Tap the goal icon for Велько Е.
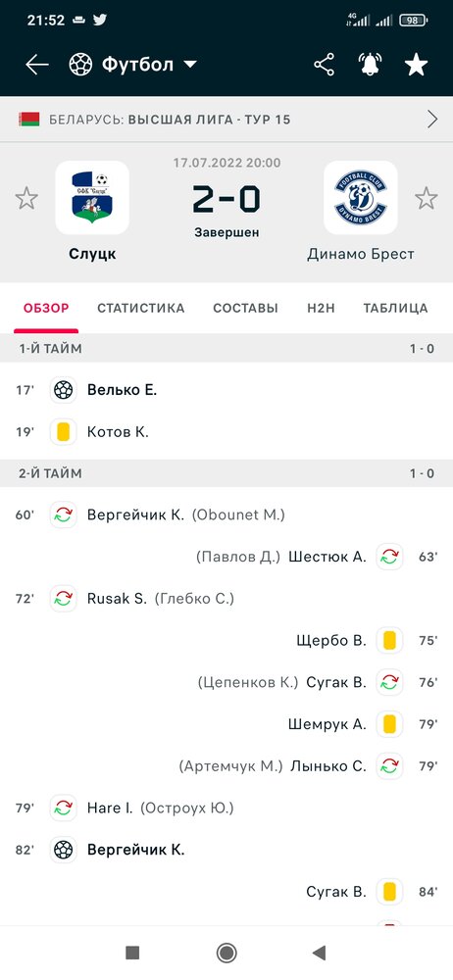The height and width of the screenshot is (980, 453). 63,390
